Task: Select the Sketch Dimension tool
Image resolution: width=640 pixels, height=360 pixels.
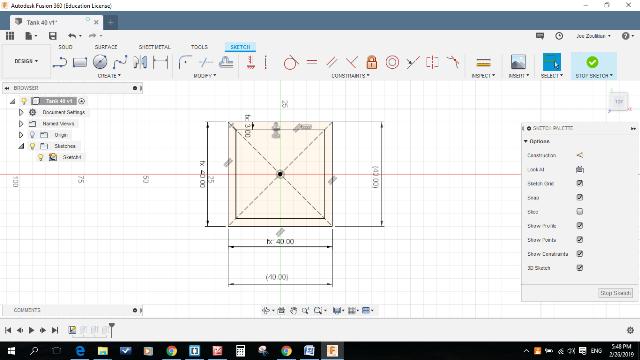Action: pos(160,62)
